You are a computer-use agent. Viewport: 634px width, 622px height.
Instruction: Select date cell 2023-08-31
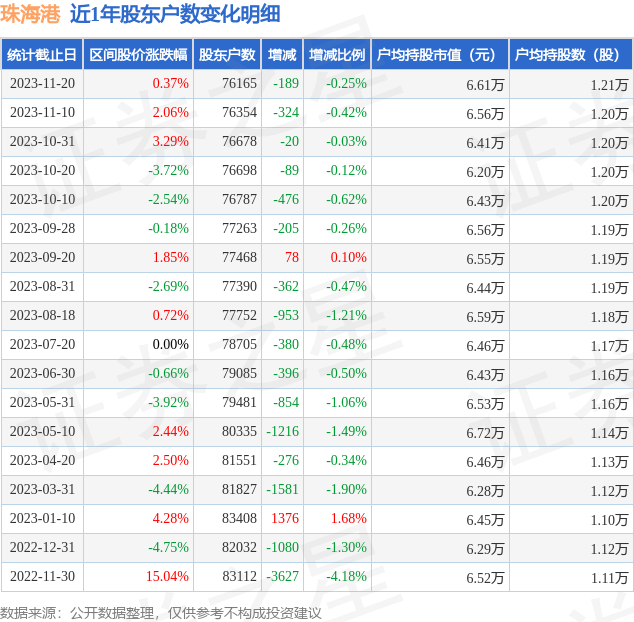[x=42, y=286]
